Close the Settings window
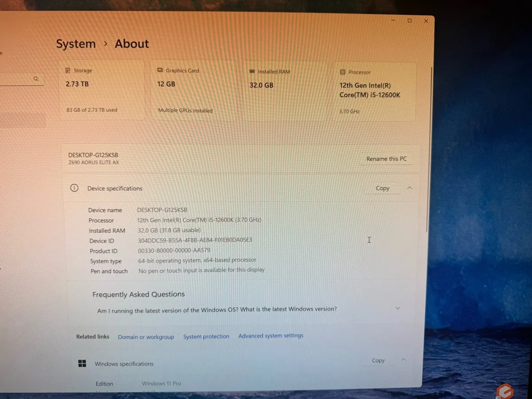The height and width of the screenshot is (399, 532). coord(426,21)
